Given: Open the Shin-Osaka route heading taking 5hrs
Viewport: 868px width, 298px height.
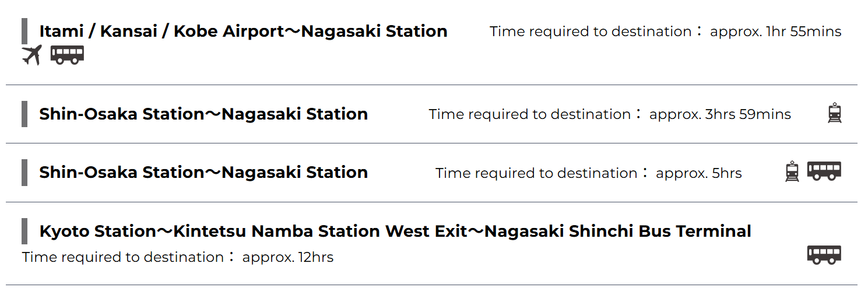Looking at the screenshot, I should (x=203, y=172).
